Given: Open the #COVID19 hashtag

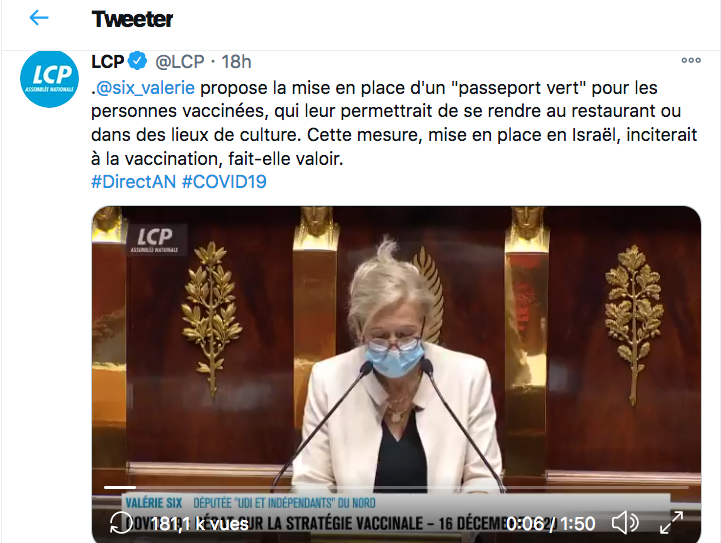Looking at the screenshot, I should coord(224,182).
